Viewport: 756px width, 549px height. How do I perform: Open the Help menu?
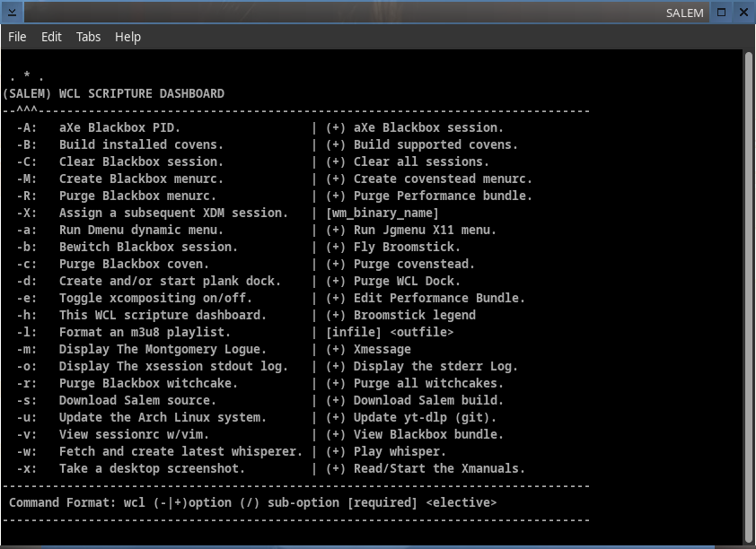pos(127,37)
